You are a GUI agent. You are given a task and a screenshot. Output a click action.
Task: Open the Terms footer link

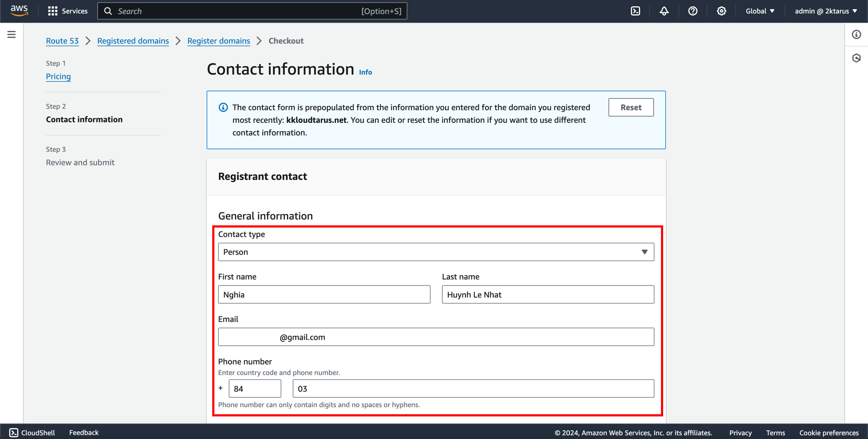click(776, 432)
